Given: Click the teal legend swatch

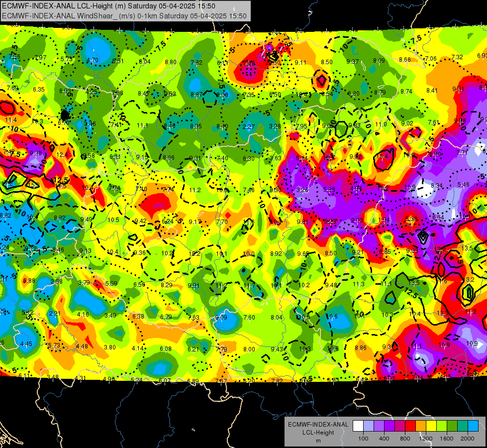Looking at the screenshot, I should (x=463, y=426).
